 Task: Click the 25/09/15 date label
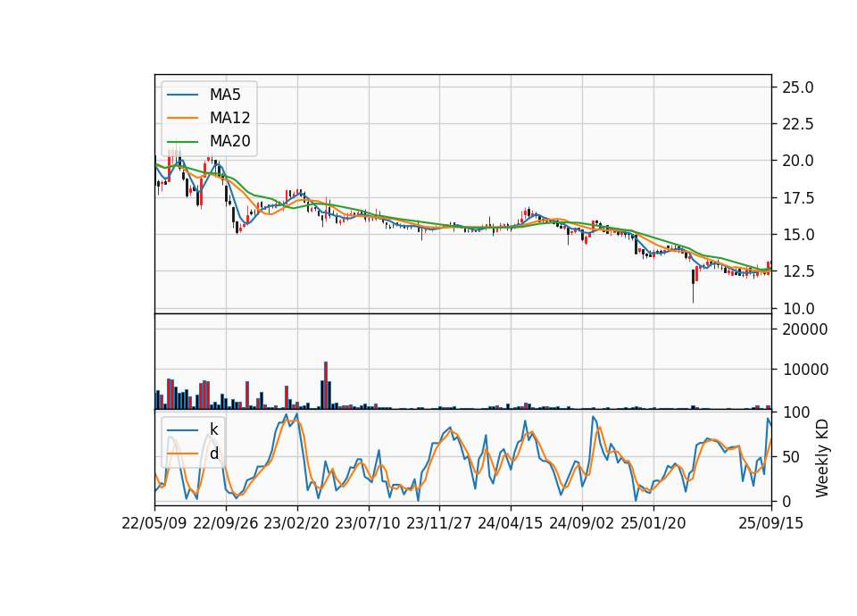point(771,523)
